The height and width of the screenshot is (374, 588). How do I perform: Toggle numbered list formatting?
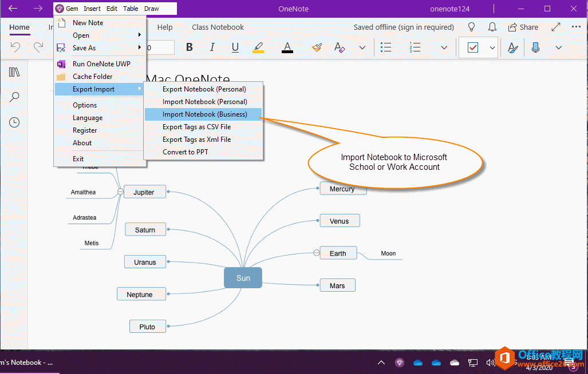(415, 47)
